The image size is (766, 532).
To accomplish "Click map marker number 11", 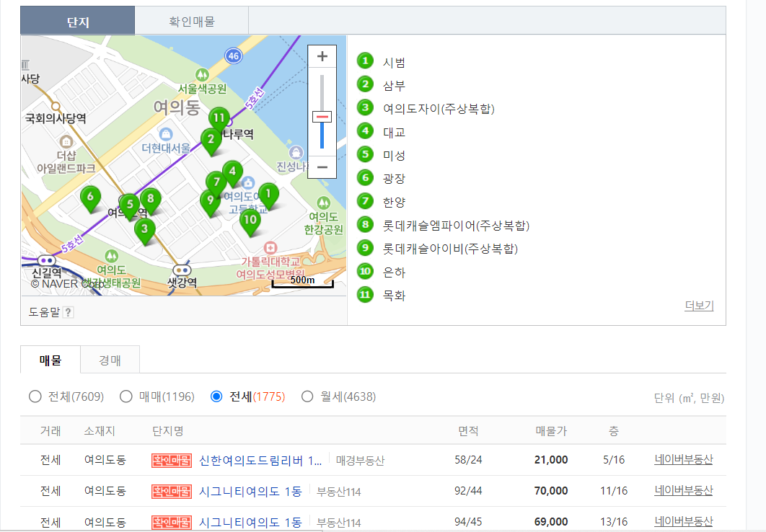I will click(219, 119).
